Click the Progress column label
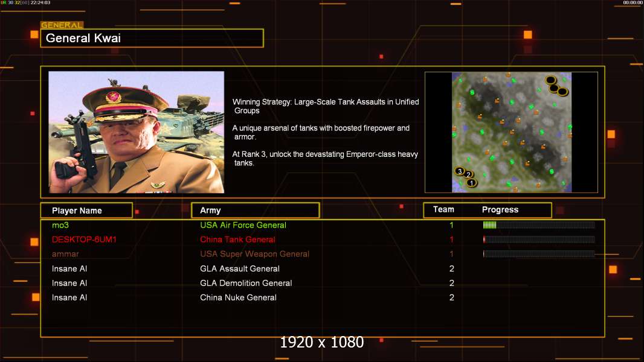 point(500,209)
